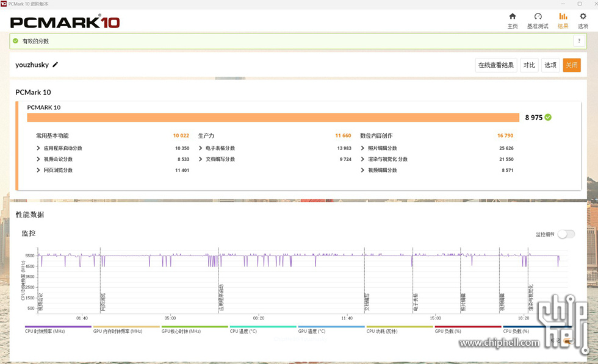Click the 05:00 time axis label
Screen dimensions: 598x364
pyautogui.click(x=170, y=318)
